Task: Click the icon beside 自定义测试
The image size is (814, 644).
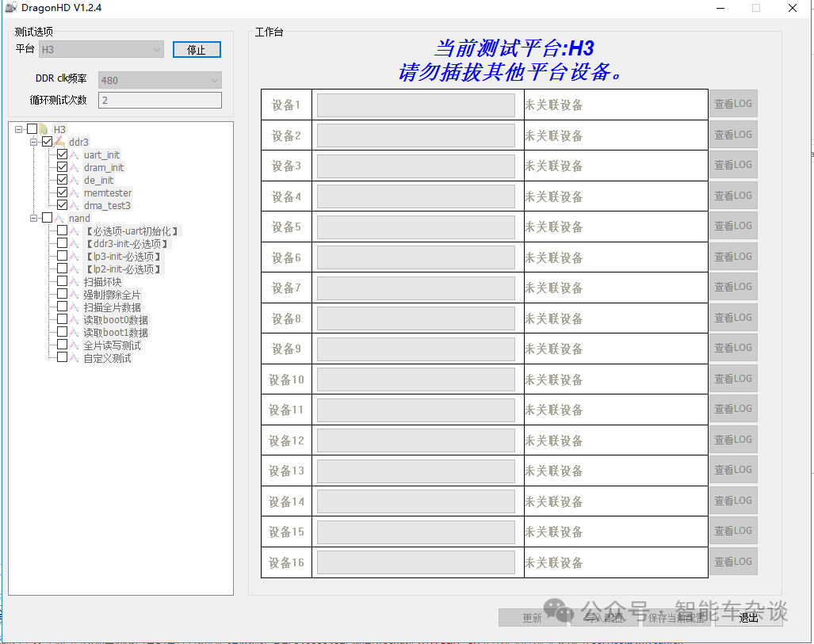Action: coord(75,358)
